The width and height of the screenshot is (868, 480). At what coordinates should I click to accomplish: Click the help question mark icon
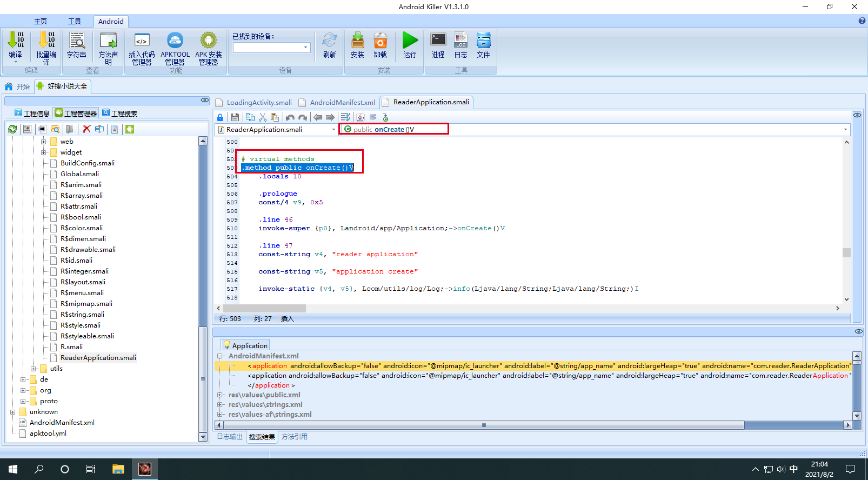(x=862, y=21)
